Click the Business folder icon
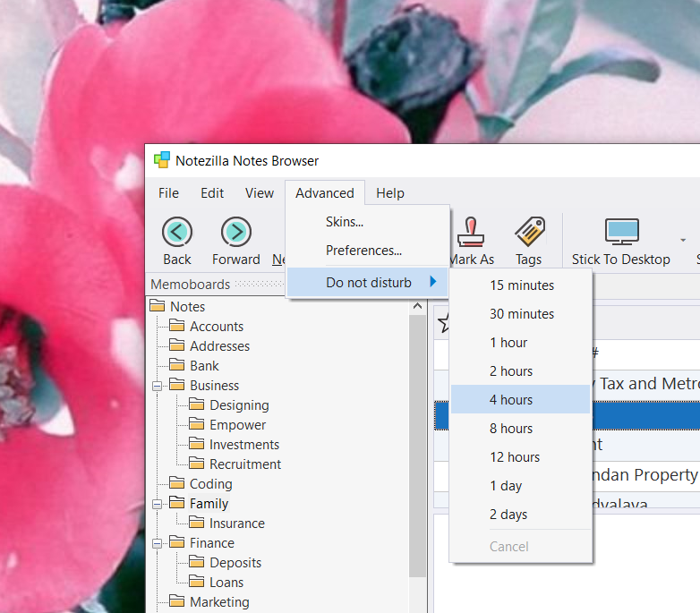Screen dimensions: 700x613 (x=176, y=384)
